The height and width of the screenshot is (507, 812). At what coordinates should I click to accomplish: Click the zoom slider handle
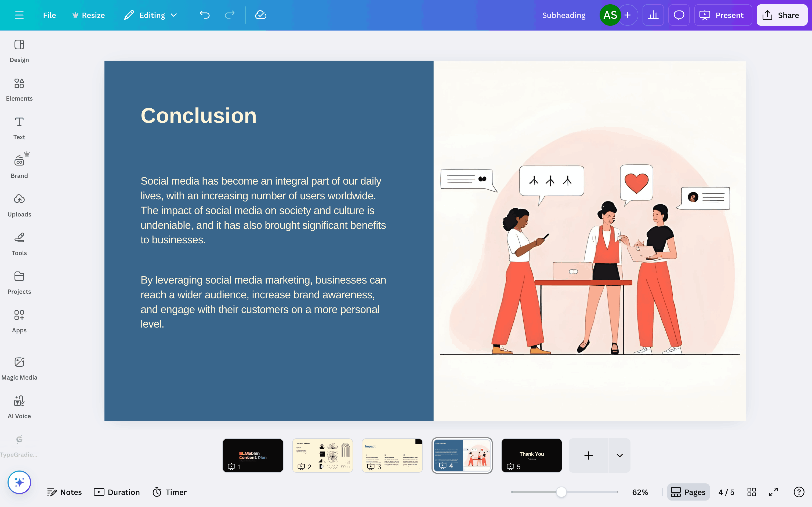(561, 492)
